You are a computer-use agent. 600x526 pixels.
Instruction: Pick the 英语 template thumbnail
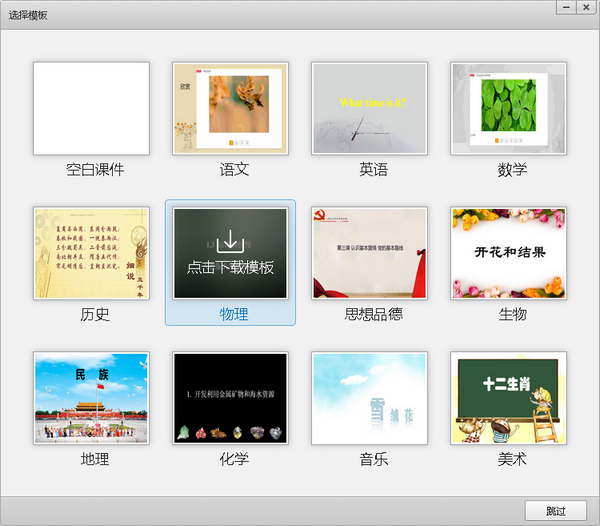point(369,108)
